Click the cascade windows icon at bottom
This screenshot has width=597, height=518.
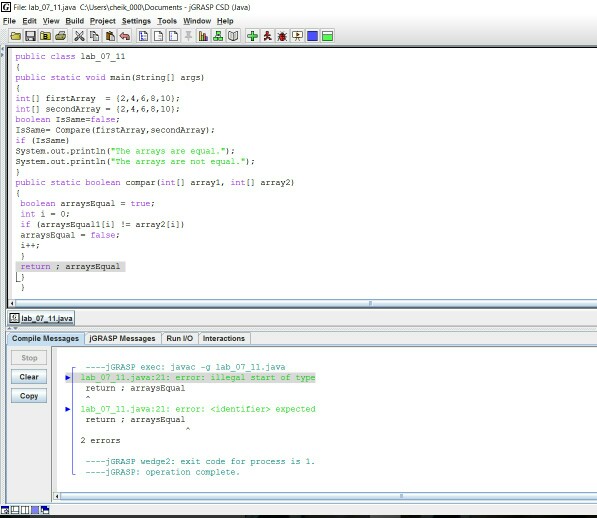[x=45, y=510]
